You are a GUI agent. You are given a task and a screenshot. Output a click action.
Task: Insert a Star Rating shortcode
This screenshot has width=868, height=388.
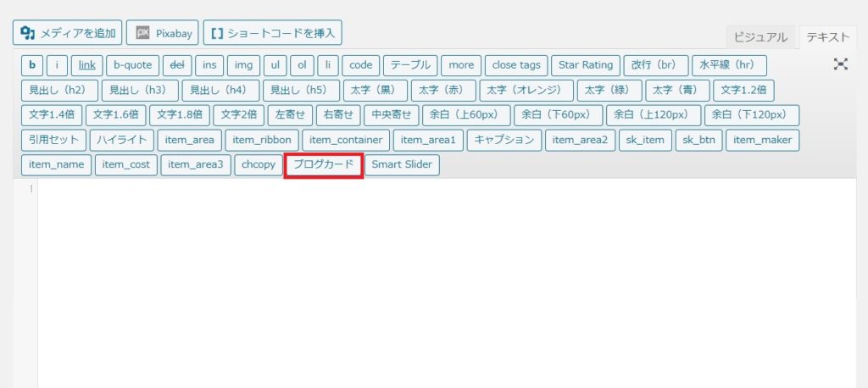[585, 65]
